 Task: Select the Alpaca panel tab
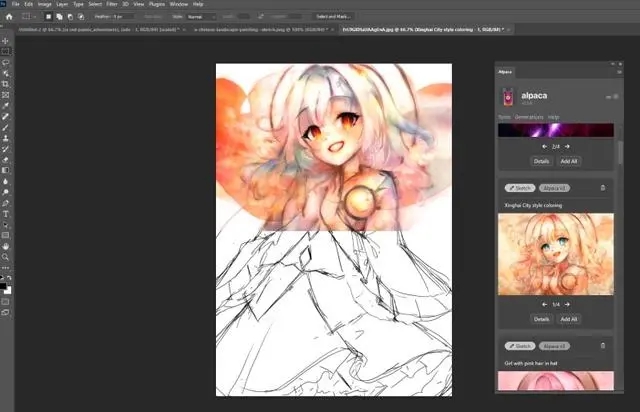coord(505,72)
